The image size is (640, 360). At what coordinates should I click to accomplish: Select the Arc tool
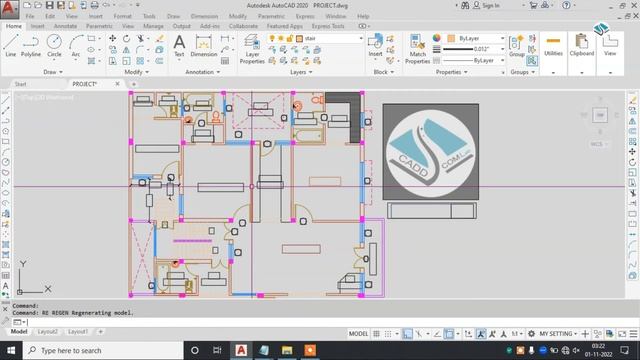[x=76, y=45]
